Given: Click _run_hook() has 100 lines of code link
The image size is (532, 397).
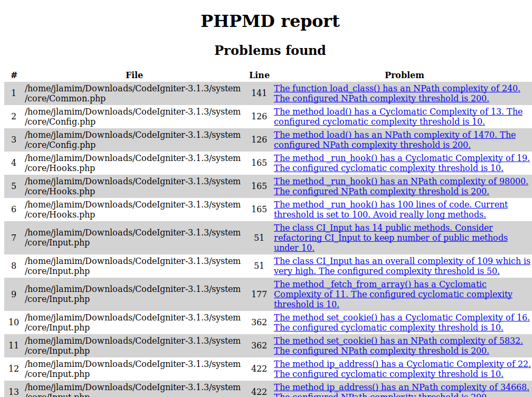Looking at the screenshot, I should pos(391,205).
